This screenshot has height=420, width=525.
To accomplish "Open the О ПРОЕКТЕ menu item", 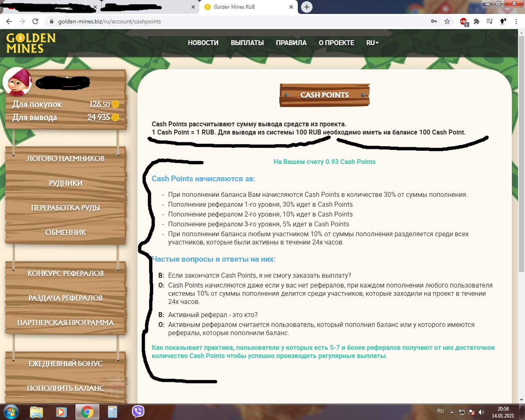I will click(x=336, y=43).
